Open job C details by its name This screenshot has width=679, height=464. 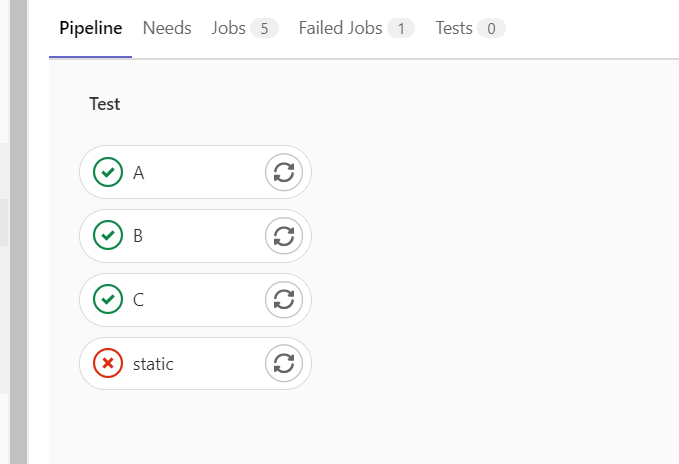(139, 301)
